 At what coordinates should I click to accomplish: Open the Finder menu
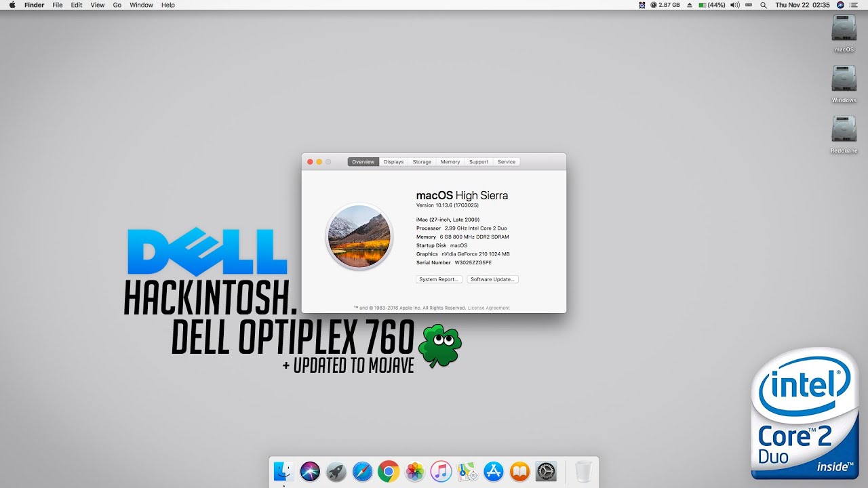34,5
